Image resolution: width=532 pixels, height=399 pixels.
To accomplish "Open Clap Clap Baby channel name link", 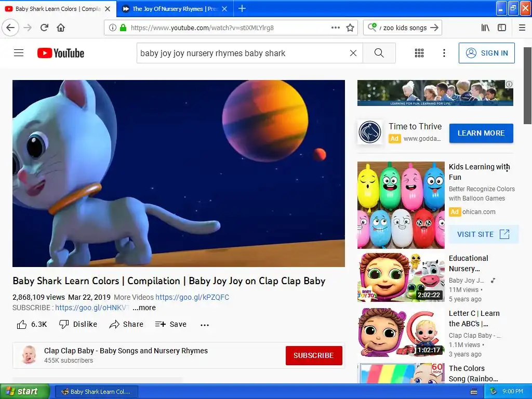I will coord(126,351).
